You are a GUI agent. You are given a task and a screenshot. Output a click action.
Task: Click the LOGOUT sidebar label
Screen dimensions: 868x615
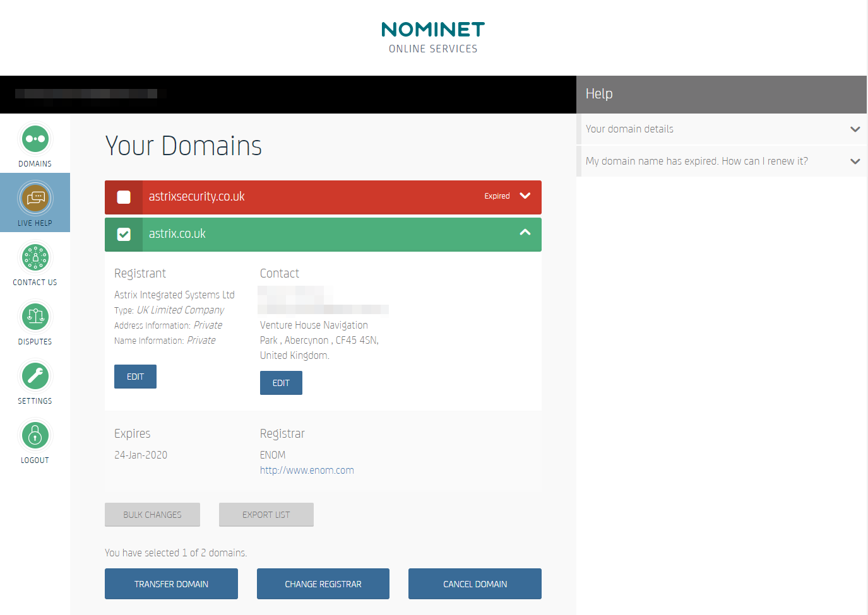[35, 460]
